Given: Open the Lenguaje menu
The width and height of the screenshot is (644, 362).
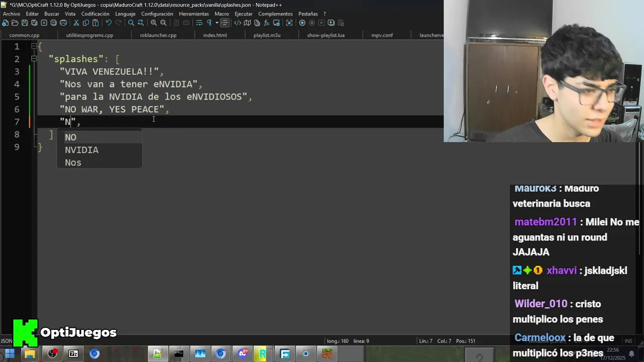Looking at the screenshot, I should (125, 14).
